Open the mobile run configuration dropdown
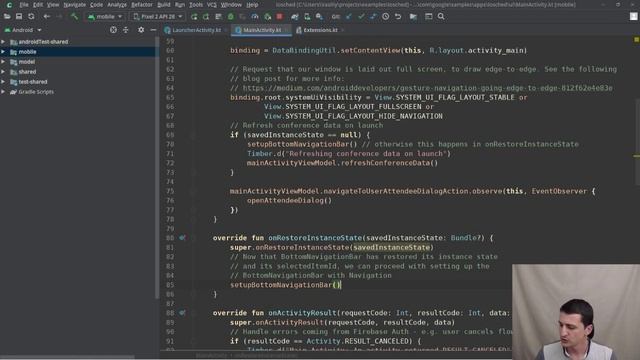 click(105, 17)
